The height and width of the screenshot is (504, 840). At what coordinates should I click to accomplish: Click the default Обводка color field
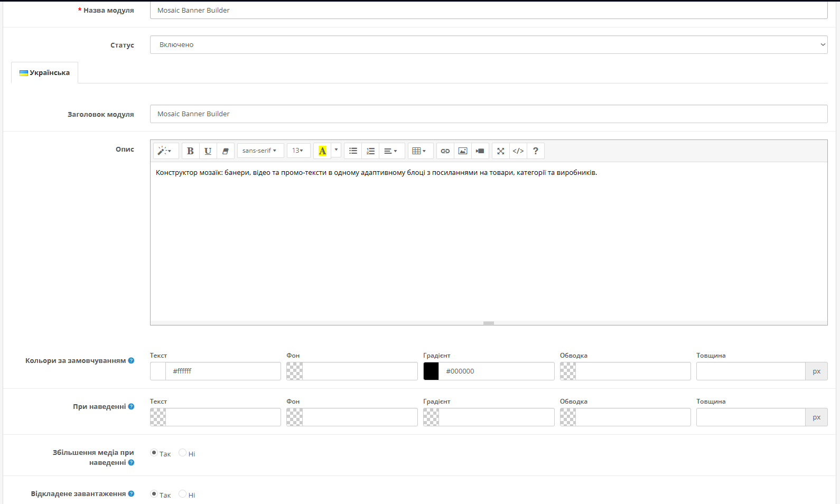coord(633,371)
